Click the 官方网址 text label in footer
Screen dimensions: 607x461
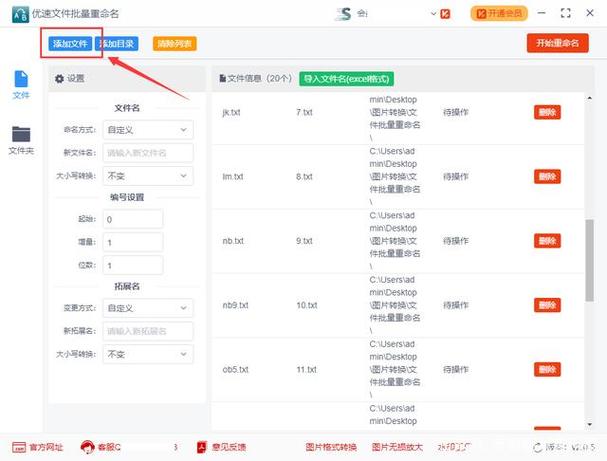pos(46,448)
